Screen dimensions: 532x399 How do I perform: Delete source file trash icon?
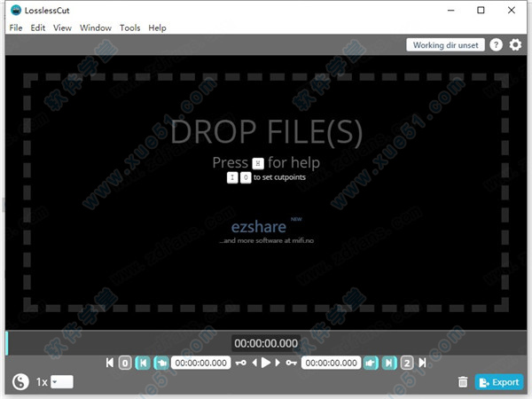463,382
